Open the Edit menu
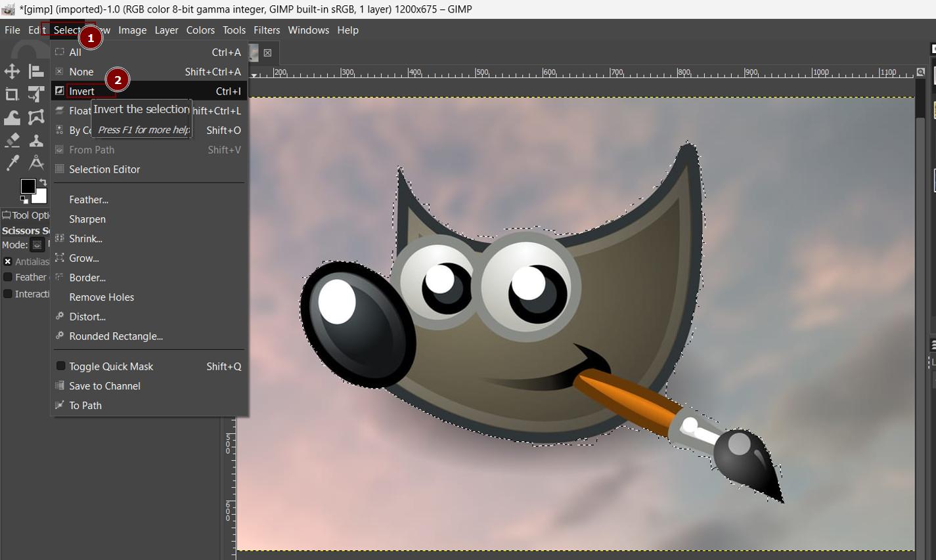 (x=35, y=30)
